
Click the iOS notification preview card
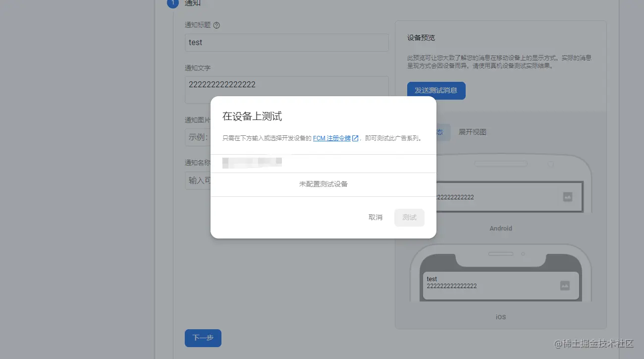coord(500,285)
